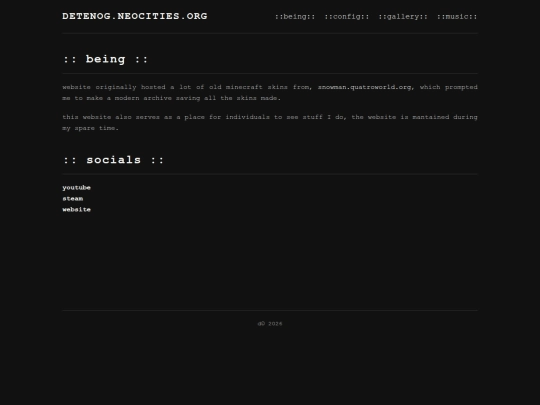Click the footer text 'd© 2026'
Viewport: 540px width, 405px height.
270,324
